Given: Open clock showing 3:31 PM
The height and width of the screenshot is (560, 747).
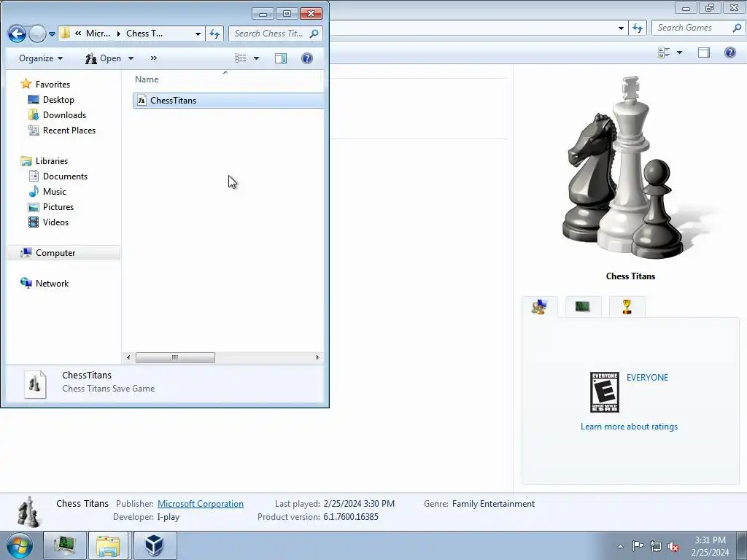Looking at the screenshot, I should coord(710,546).
